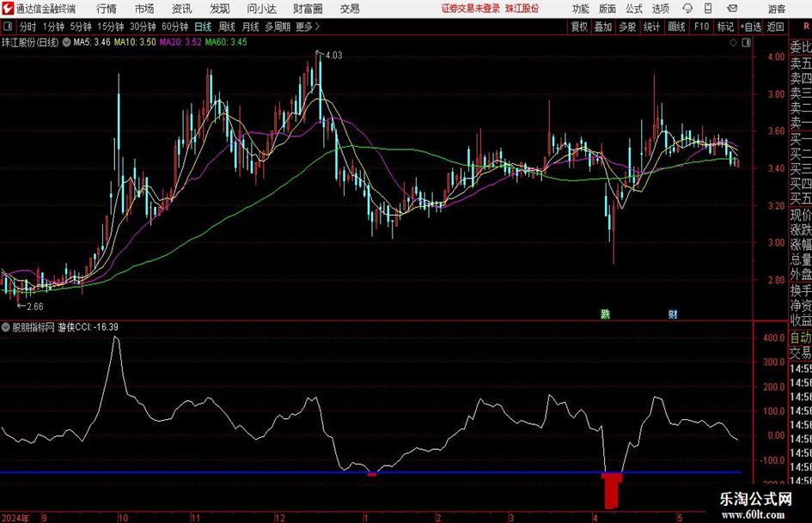Open the 问小达 menu
This screenshot has width=812, height=523.
click(x=261, y=9)
